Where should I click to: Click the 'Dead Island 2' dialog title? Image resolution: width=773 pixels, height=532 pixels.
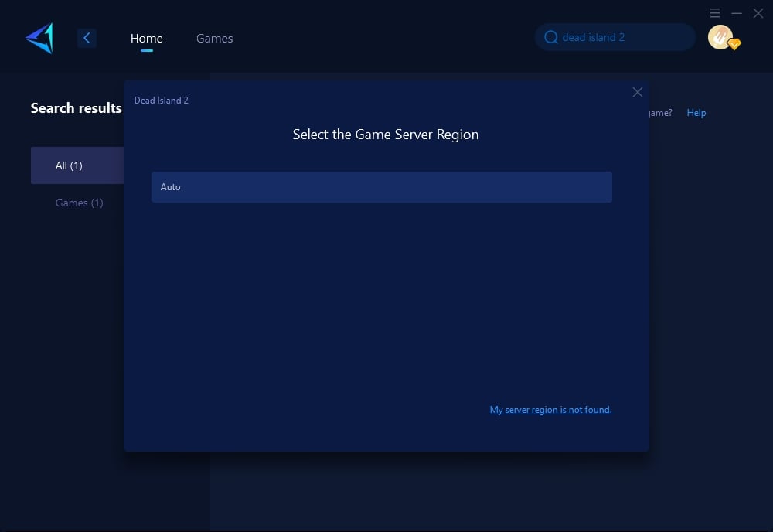(x=162, y=101)
